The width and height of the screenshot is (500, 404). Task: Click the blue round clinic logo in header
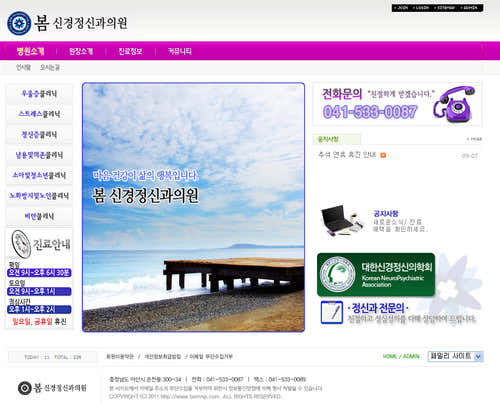click(x=19, y=23)
